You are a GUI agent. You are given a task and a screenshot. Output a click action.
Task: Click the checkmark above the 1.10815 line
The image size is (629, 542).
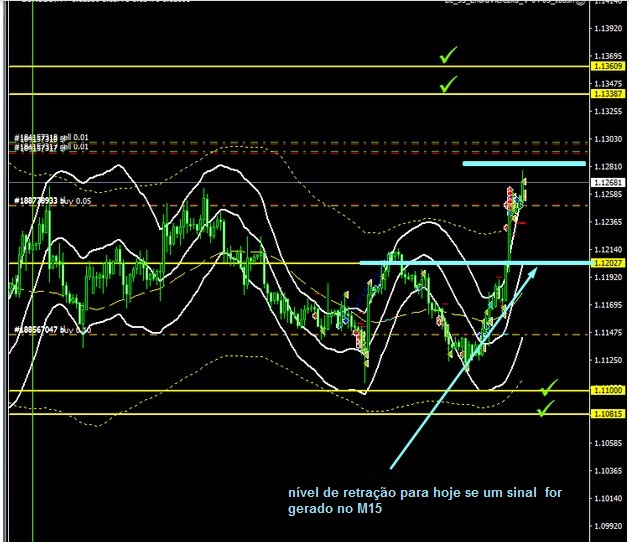tap(545, 409)
